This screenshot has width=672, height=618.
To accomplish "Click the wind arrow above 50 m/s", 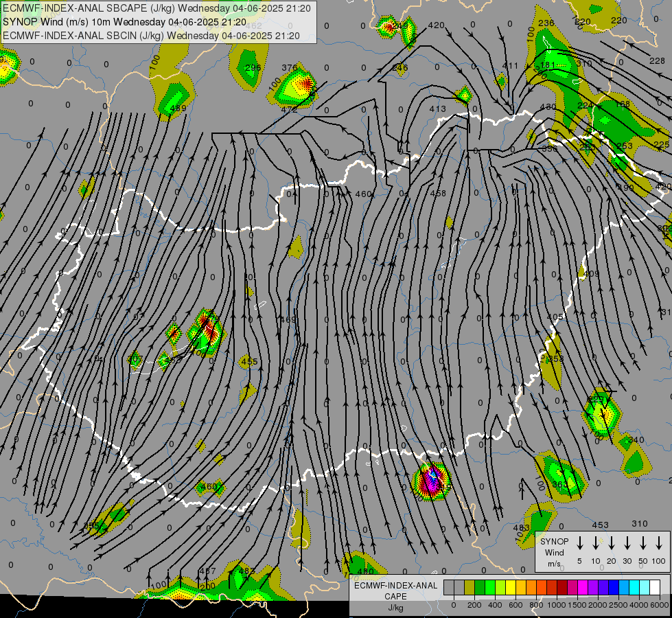I will coord(643,542).
